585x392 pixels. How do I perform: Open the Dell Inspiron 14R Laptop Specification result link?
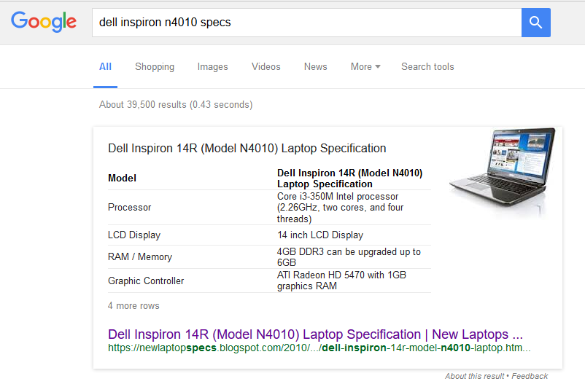315,334
